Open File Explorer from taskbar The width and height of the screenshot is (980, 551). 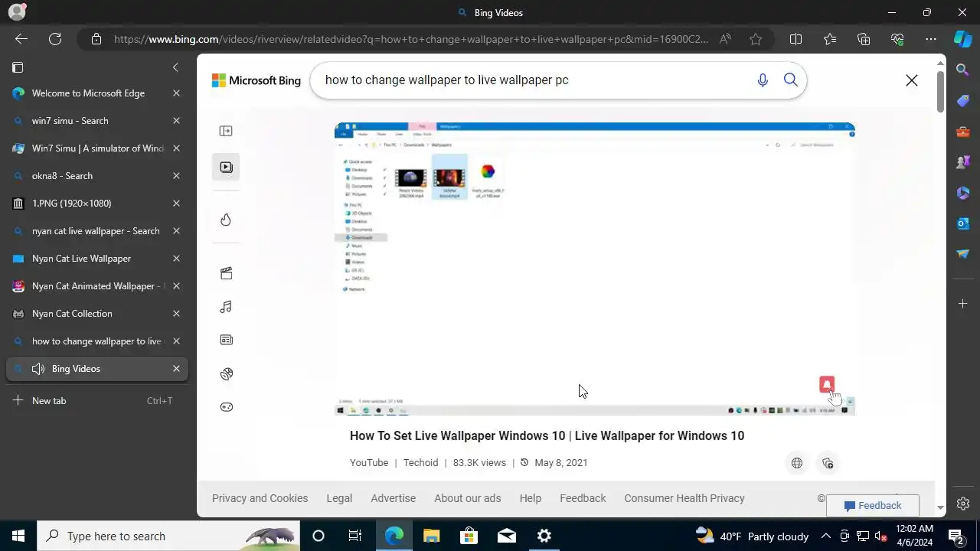pos(431,536)
